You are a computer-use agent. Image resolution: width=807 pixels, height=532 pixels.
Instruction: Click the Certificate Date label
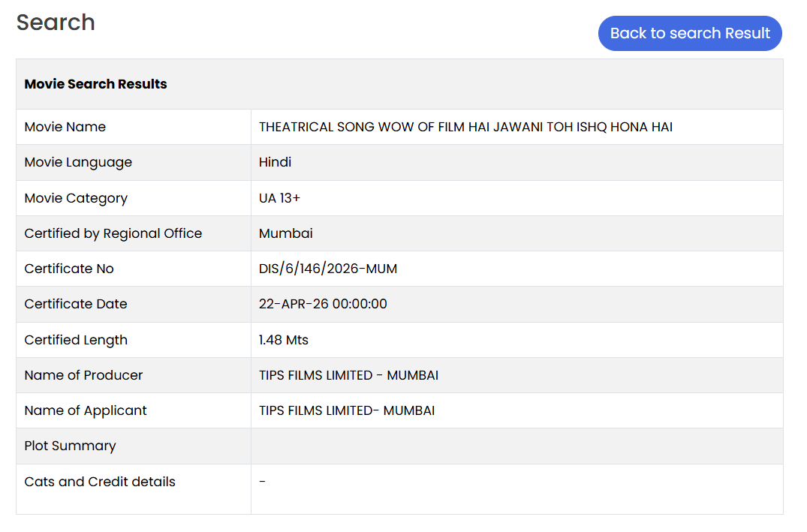coord(76,304)
